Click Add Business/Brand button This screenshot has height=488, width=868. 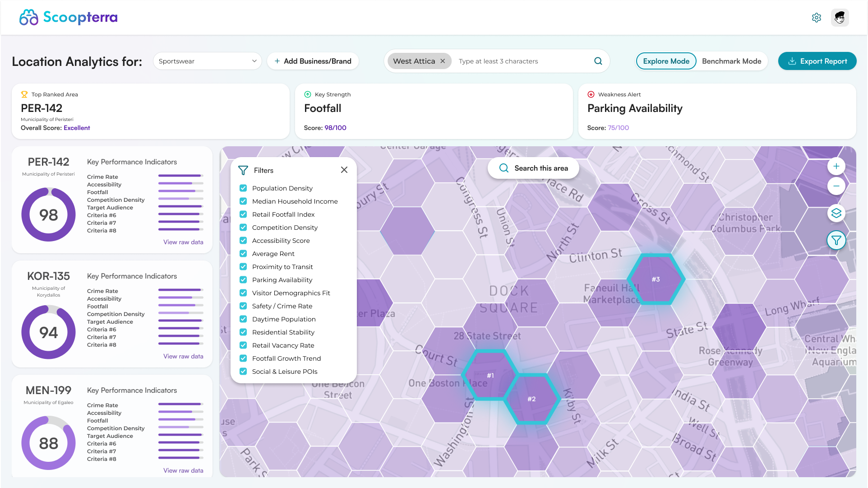pyautogui.click(x=313, y=61)
